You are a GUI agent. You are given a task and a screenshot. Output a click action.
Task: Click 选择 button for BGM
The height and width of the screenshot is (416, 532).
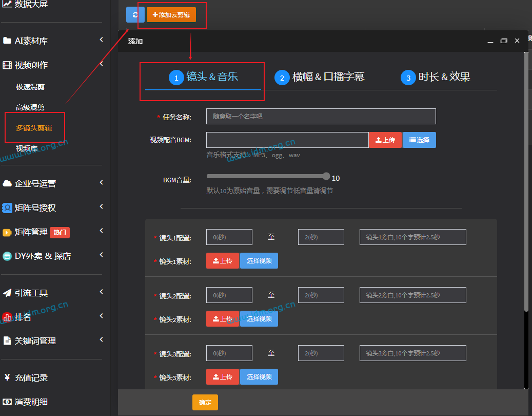coord(419,140)
